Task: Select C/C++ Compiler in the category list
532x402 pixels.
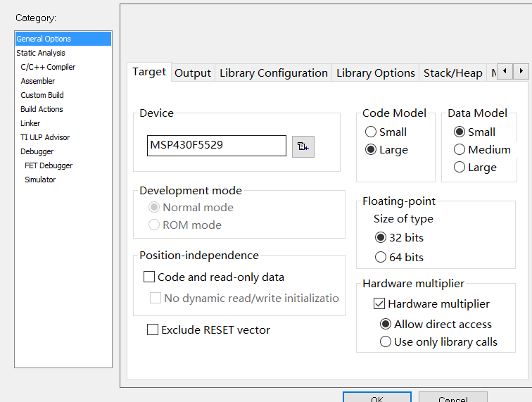Action: [48, 67]
